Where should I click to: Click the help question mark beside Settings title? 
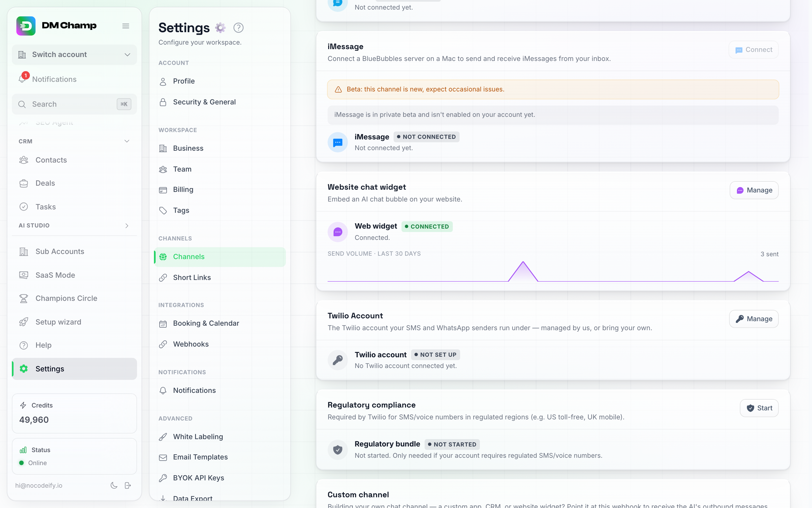click(x=239, y=28)
